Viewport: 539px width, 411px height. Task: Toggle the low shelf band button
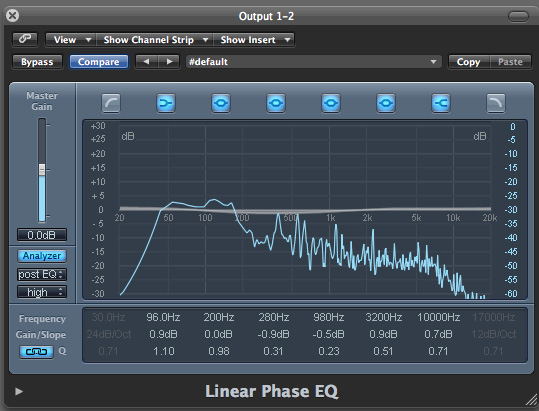(166, 103)
